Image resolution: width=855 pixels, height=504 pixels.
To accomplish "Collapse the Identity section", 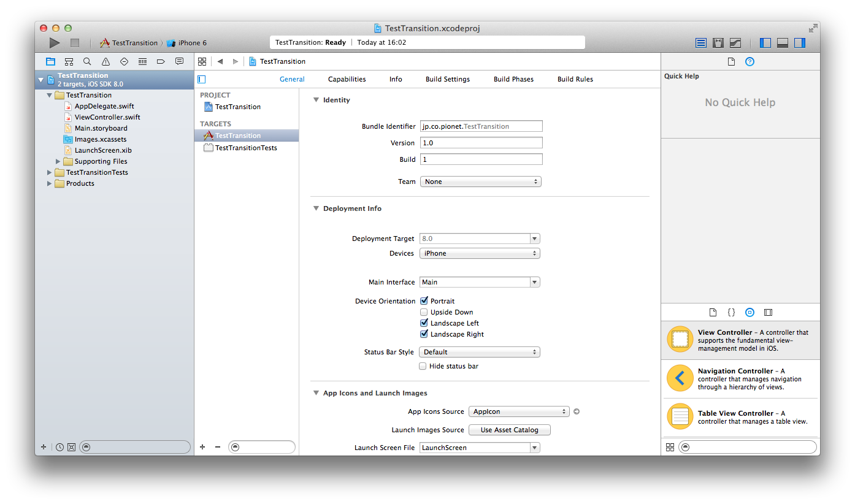I will (316, 100).
